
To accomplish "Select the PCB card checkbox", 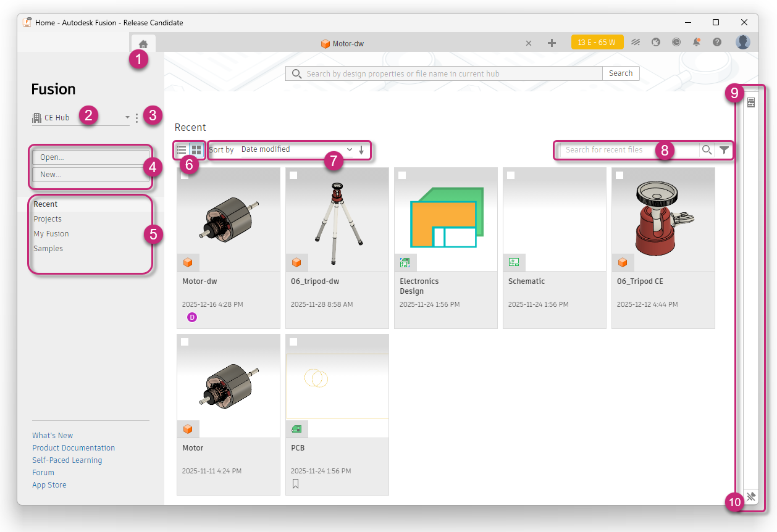I will point(293,342).
